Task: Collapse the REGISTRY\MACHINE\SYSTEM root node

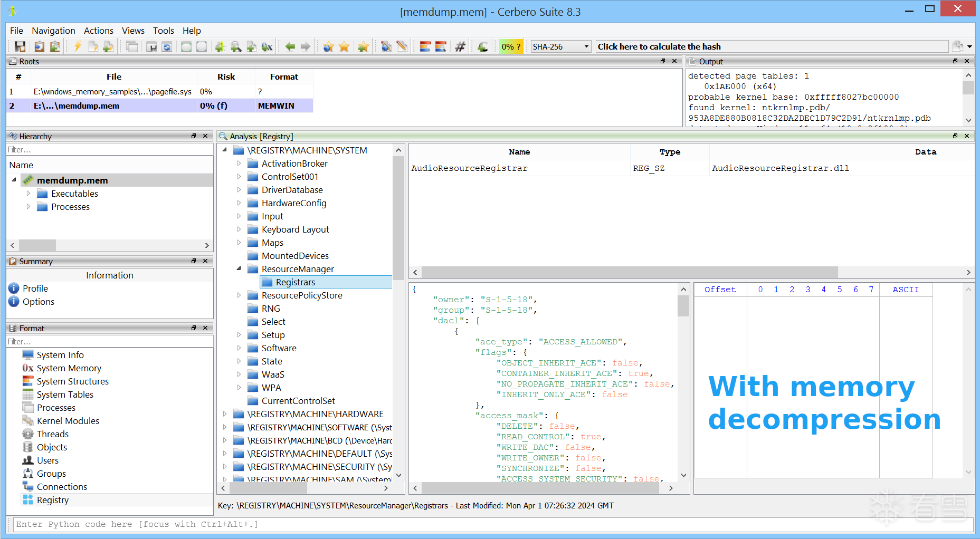Action: click(225, 150)
